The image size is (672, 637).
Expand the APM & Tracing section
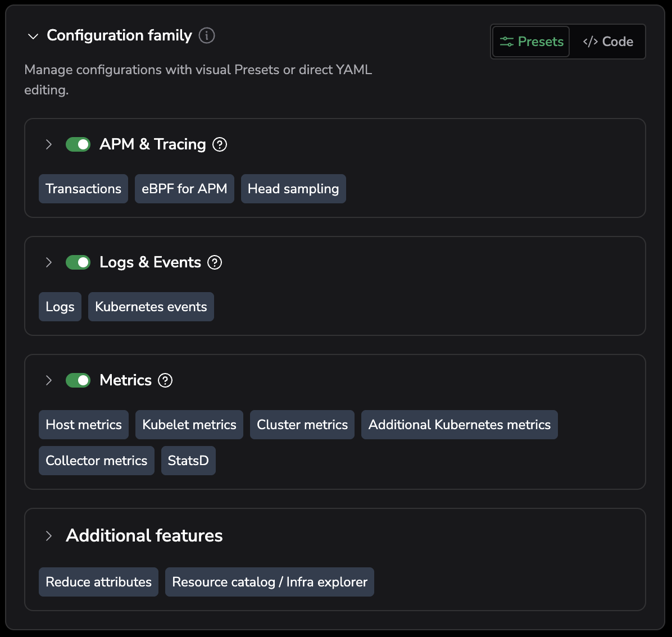(x=49, y=144)
